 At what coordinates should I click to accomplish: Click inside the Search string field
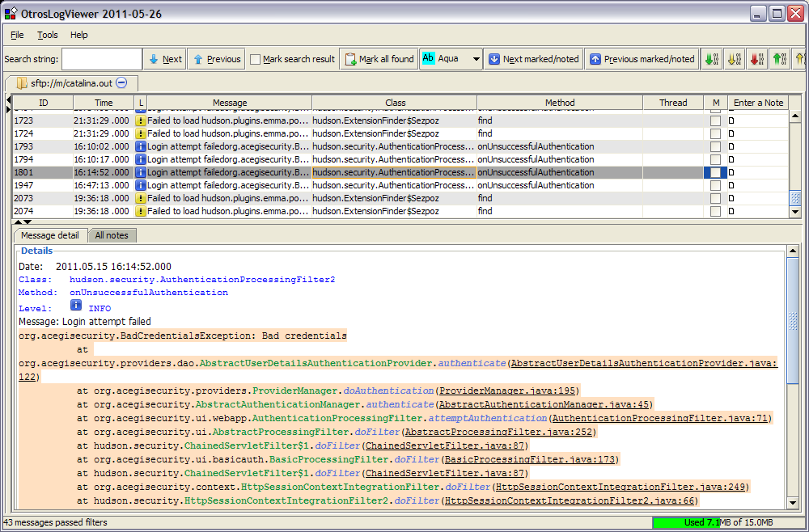point(101,58)
